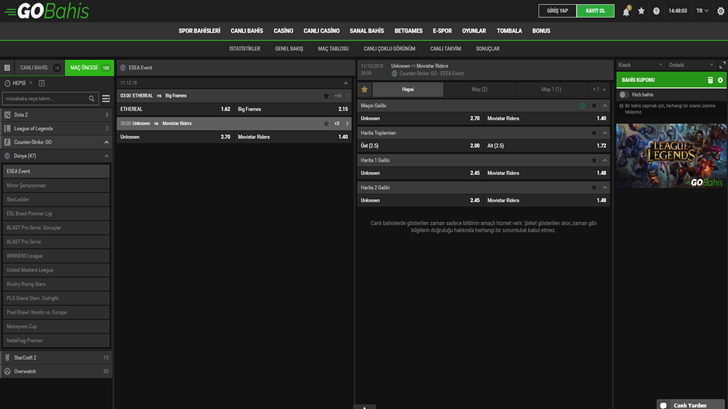Open the İstatistikler submenu link
Image resolution: width=728 pixels, height=409 pixels.
[245, 49]
